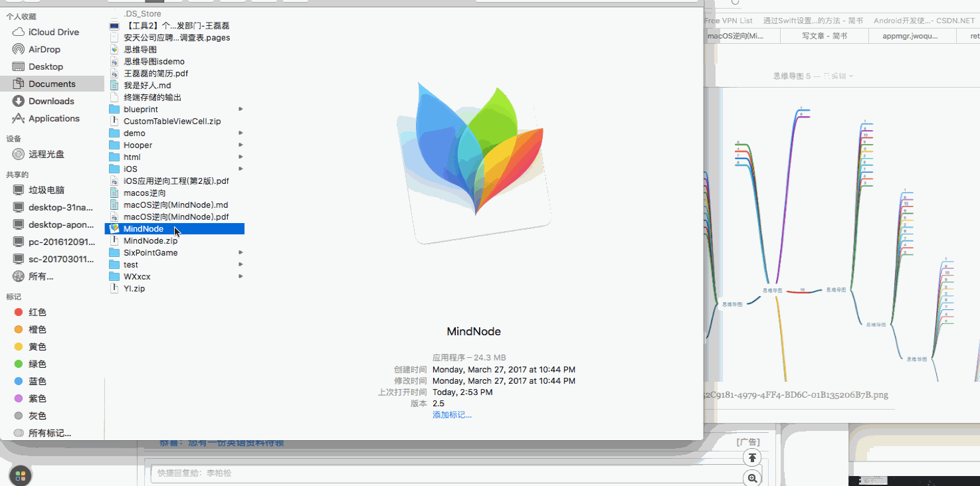Select the 我是好人.md markdown file
Image resolution: width=980 pixels, height=486 pixels.
coord(147,85)
